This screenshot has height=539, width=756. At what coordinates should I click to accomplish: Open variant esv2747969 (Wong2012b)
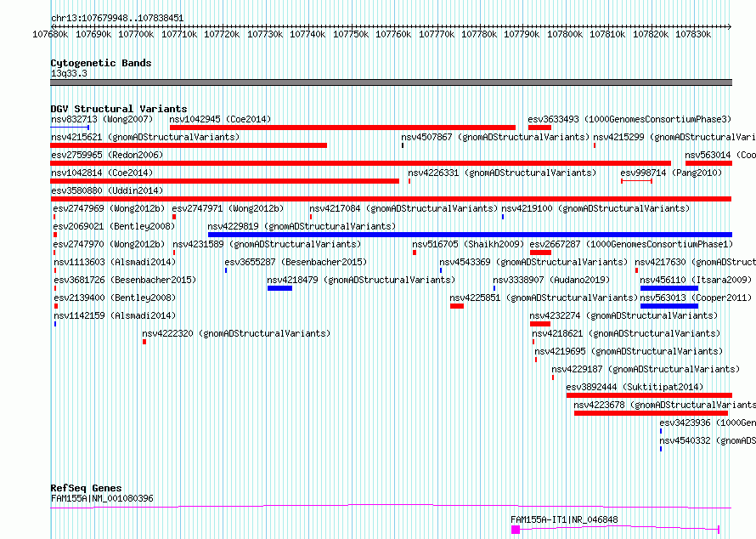click(x=109, y=208)
